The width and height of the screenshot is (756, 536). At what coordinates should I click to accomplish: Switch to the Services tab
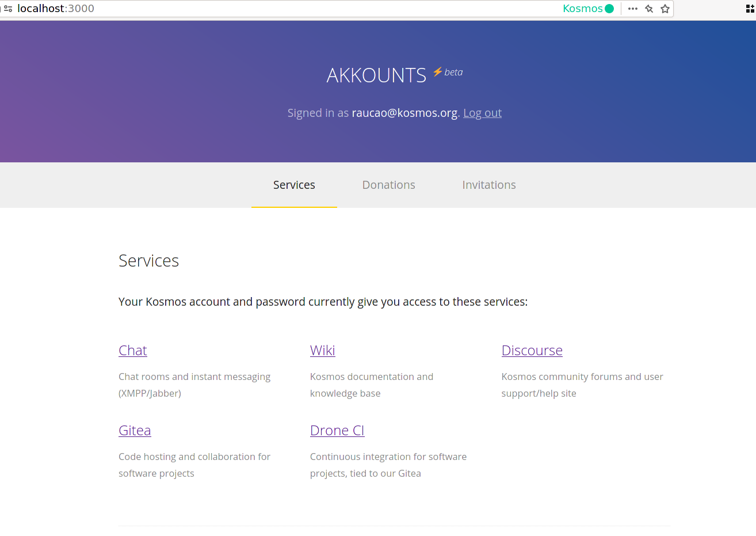[294, 185]
